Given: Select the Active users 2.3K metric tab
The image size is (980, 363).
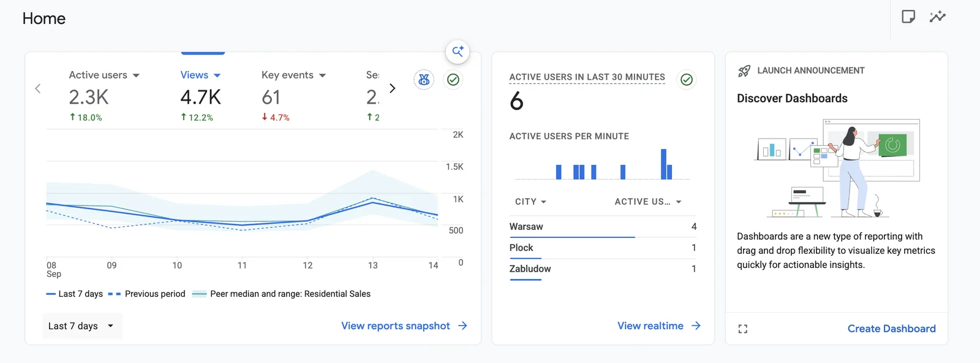Looking at the screenshot, I should point(104,95).
